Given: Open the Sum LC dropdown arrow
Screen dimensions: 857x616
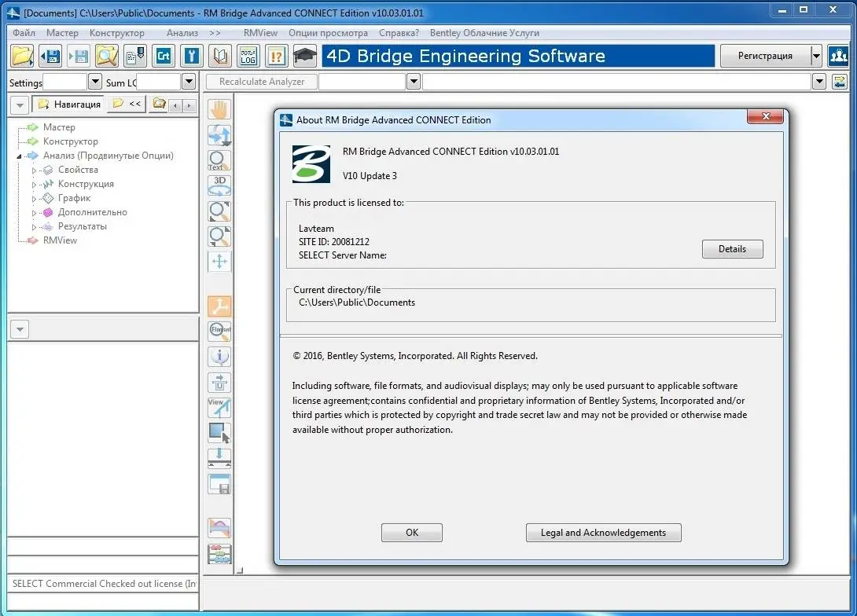Looking at the screenshot, I should coord(189,82).
